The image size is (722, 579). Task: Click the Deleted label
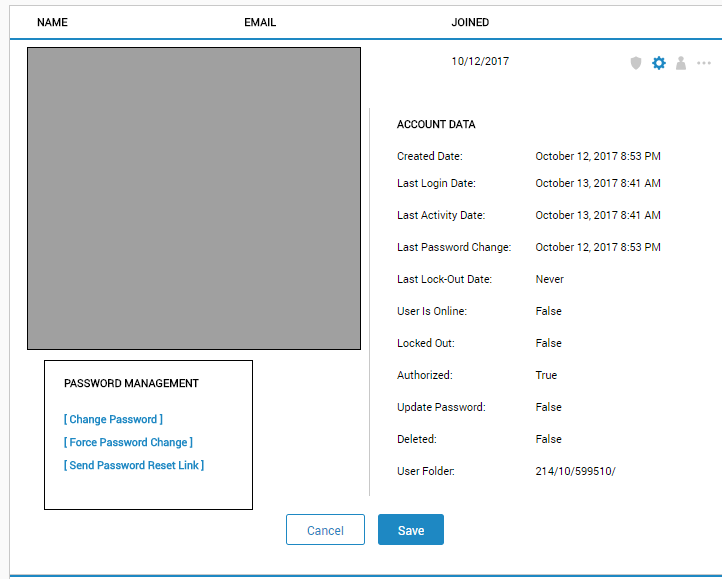tap(417, 439)
